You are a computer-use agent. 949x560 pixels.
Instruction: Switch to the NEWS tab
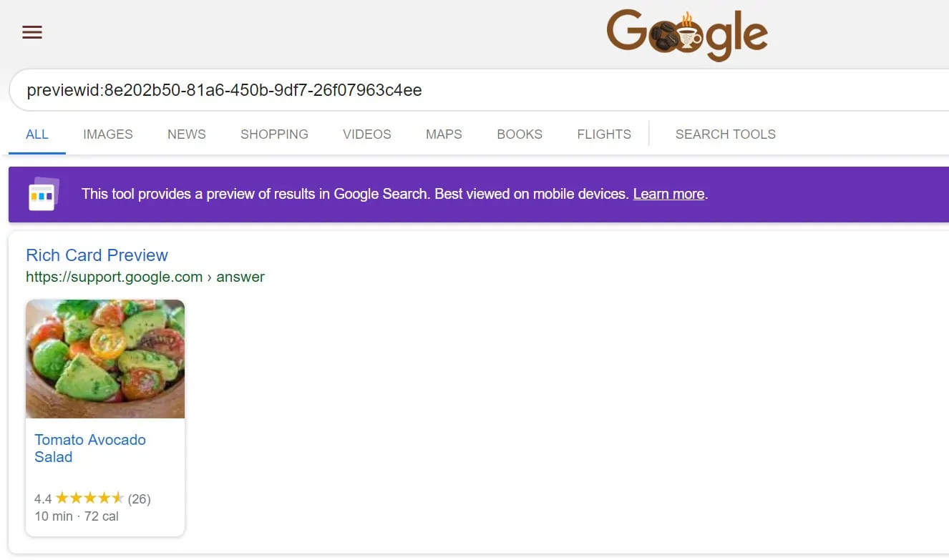tap(187, 134)
